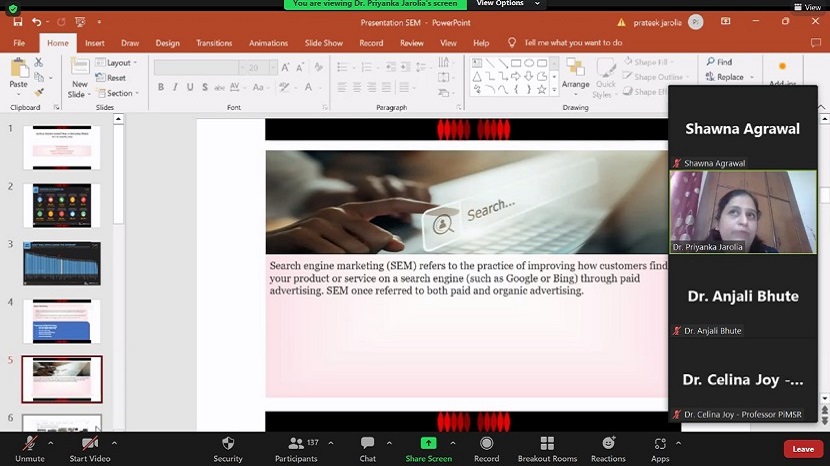Open the Slide Show ribbon tab
830x466 pixels.
323,43
